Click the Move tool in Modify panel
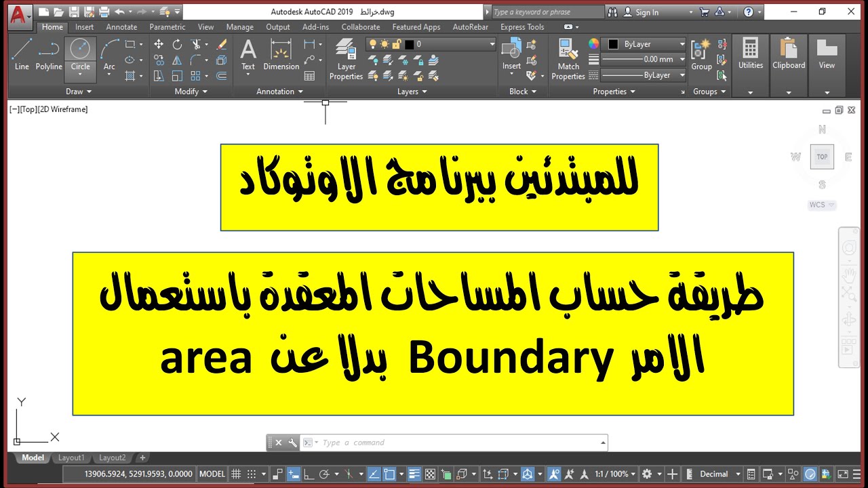The height and width of the screenshot is (488, 868). pyautogui.click(x=159, y=44)
